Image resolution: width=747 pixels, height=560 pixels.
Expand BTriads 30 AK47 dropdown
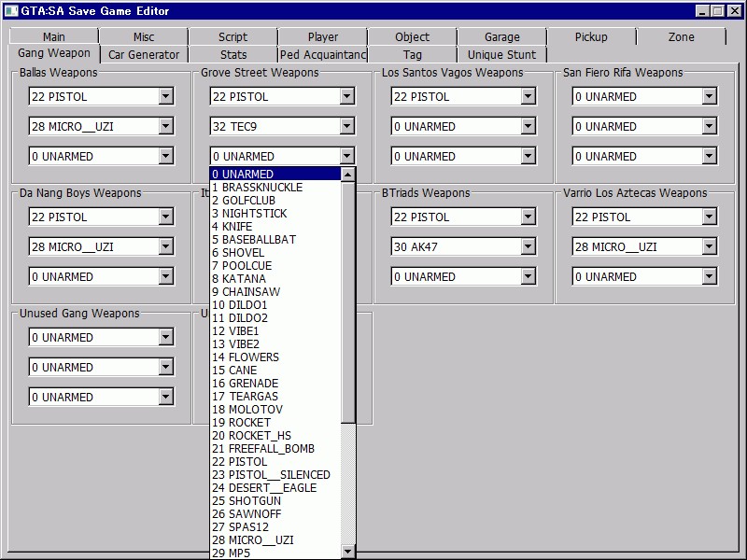[x=528, y=246]
